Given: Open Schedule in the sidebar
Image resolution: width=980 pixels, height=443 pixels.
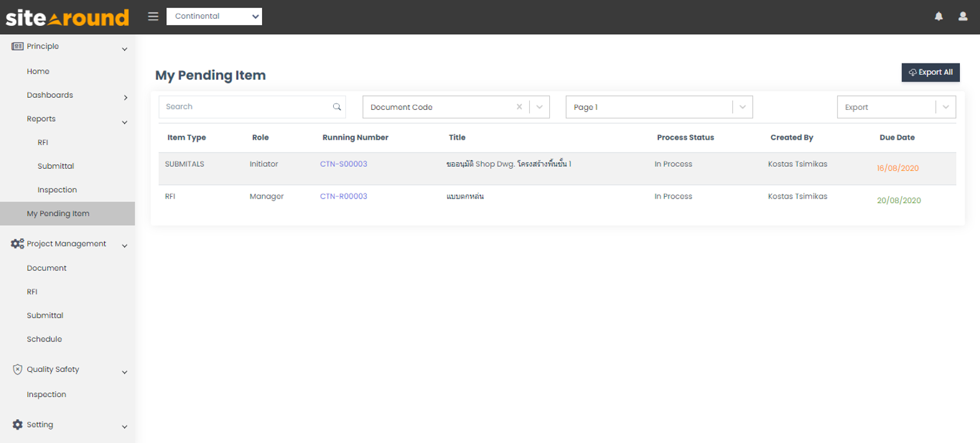Looking at the screenshot, I should pos(45,339).
